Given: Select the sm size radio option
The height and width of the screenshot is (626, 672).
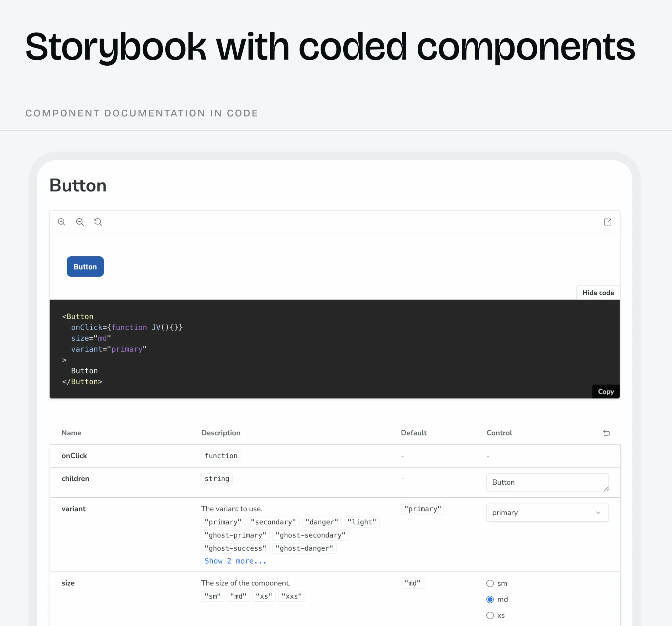Looking at the screenshot, I should point(490,583).
